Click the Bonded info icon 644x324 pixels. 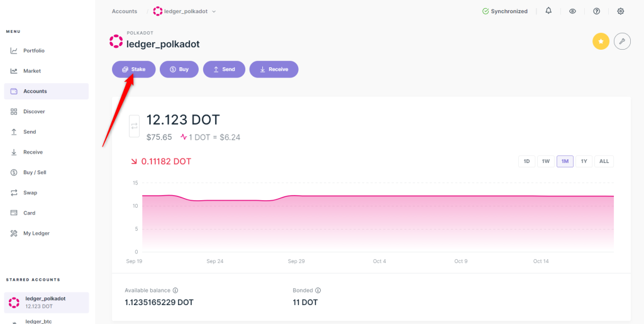pyautogui.click(x=318, y=291)
